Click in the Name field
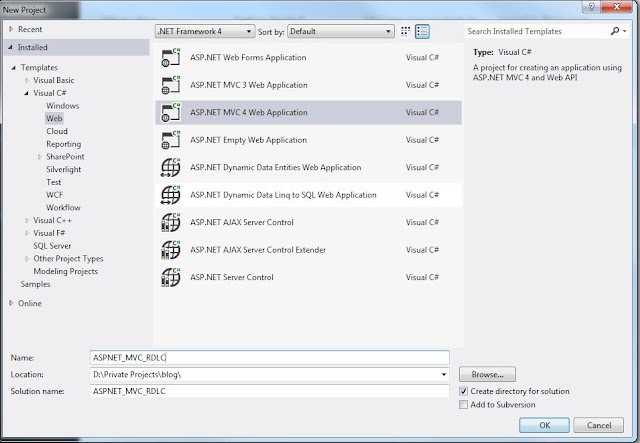This screenshot has width=640, height=443. click(270, 358)
